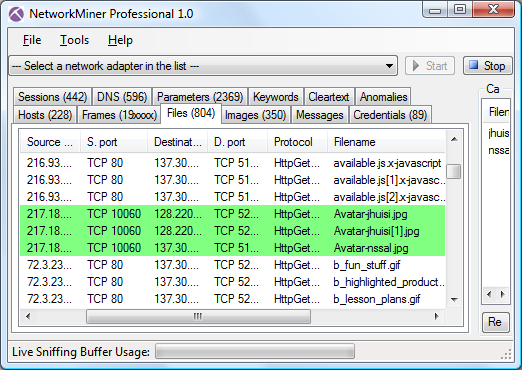522x370 pixels.
Task: Open the Anomalies tab
Action: point(383,97)
